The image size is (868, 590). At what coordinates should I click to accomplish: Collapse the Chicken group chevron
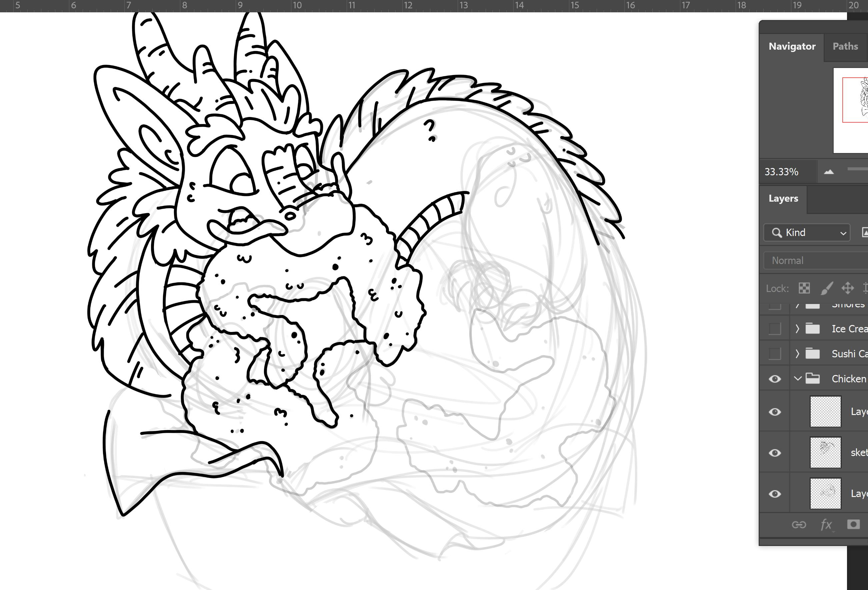click(x=797, y=379)
